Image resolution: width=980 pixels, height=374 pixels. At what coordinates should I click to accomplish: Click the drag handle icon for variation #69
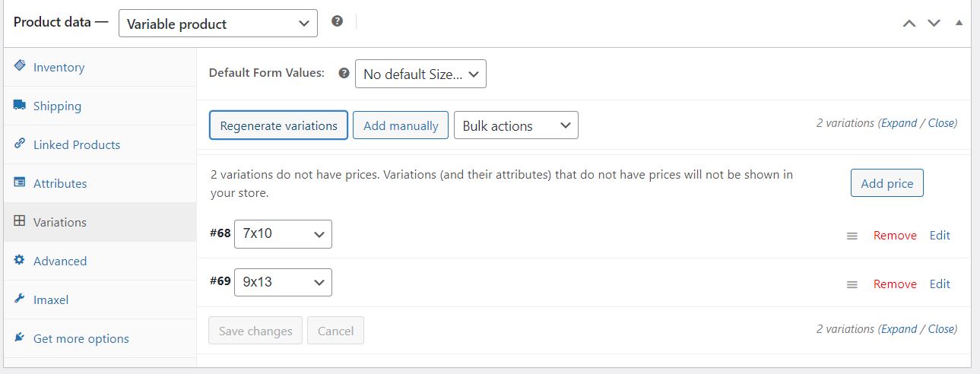point(852,285)
